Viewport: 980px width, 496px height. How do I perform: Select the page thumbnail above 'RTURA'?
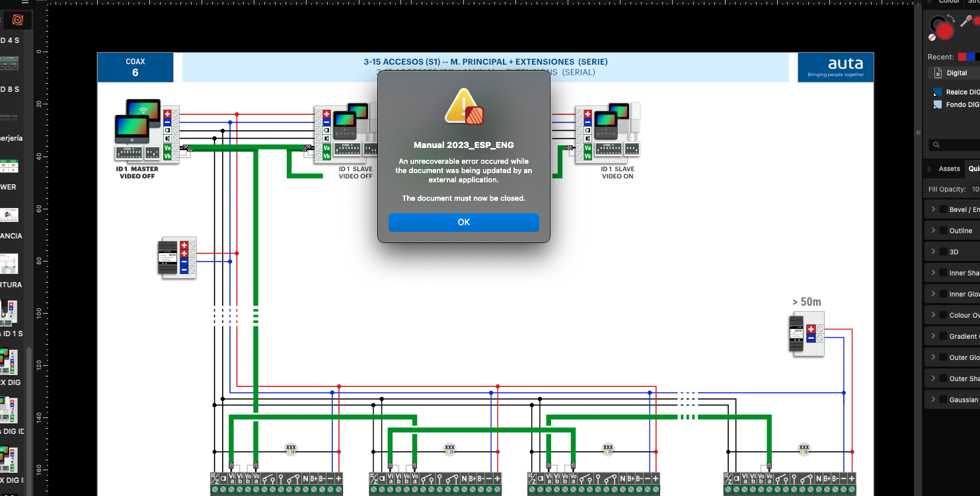[9, 264]
